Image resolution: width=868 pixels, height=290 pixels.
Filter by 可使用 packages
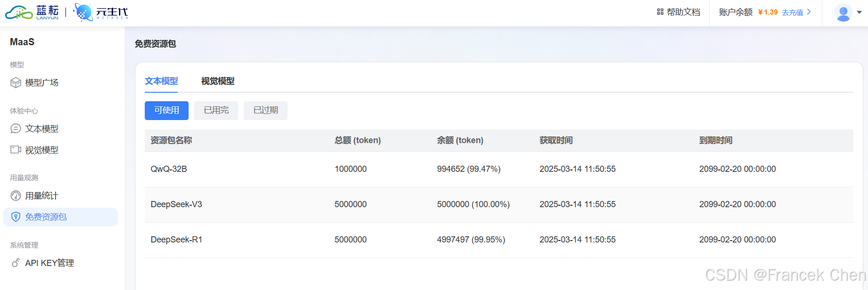(166, 111)
